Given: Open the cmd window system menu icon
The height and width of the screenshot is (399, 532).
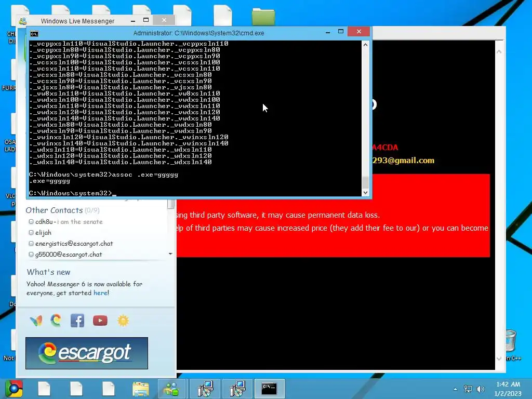Looking at the screenshot, I should (x=34, y=33).
